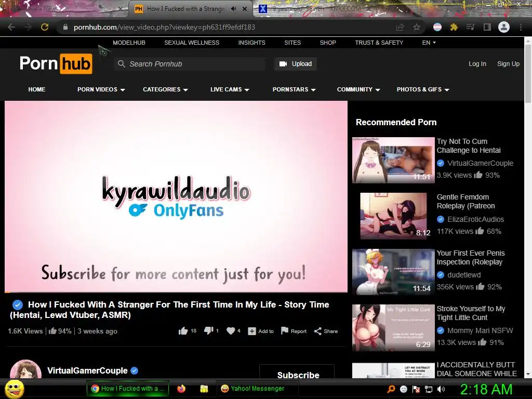Expand the Live Cams dropdown menu
The height and width of the screenshot is (399, 532).
coord(230,89)
